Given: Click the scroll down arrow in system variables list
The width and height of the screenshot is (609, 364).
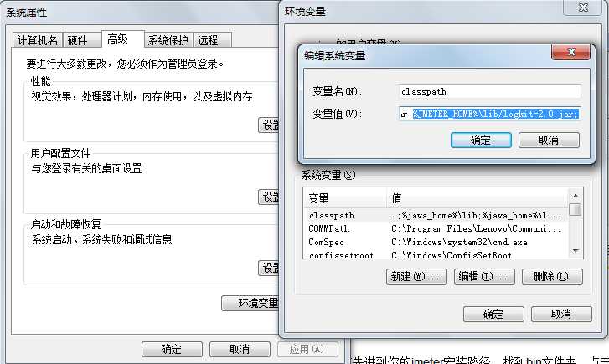Looking at the screenshot, I should click(x=575, y=251).
